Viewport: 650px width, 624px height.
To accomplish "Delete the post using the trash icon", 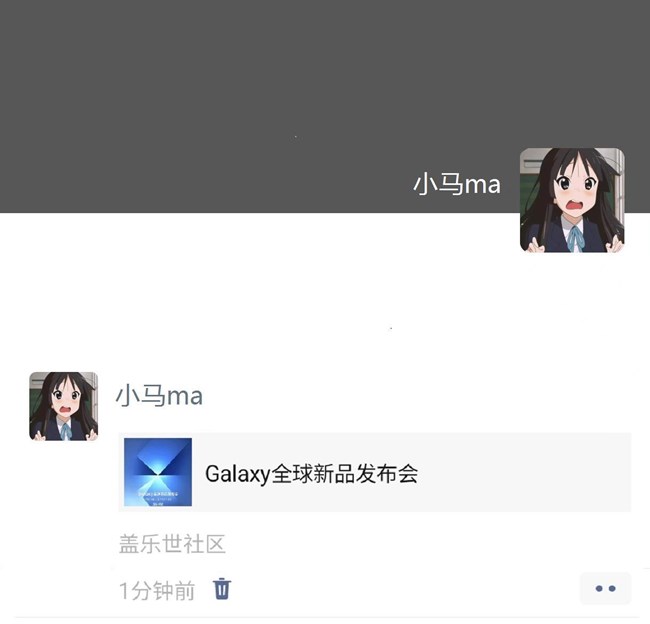I will 222,589.
